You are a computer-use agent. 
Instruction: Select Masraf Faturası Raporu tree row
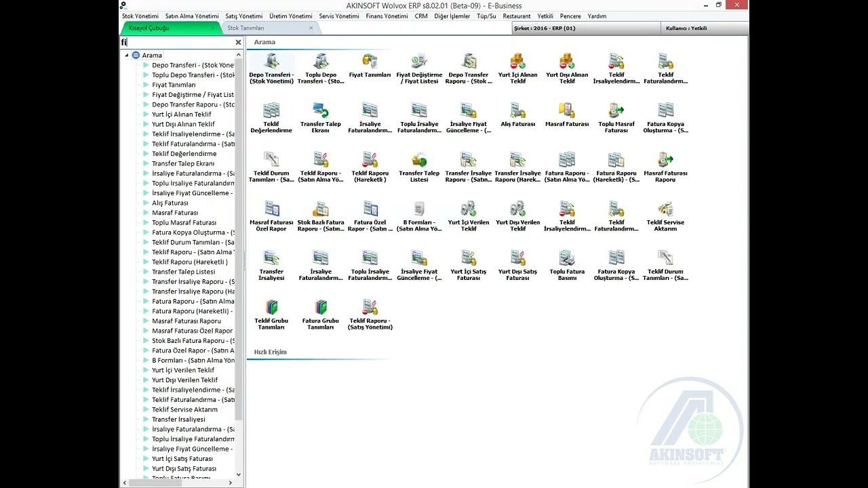[x=186, y=321]
